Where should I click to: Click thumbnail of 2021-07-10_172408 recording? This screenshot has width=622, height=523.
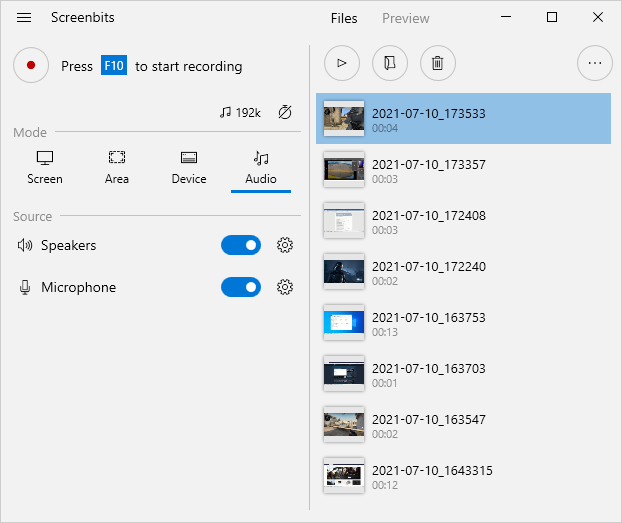[x=344, y=221]
